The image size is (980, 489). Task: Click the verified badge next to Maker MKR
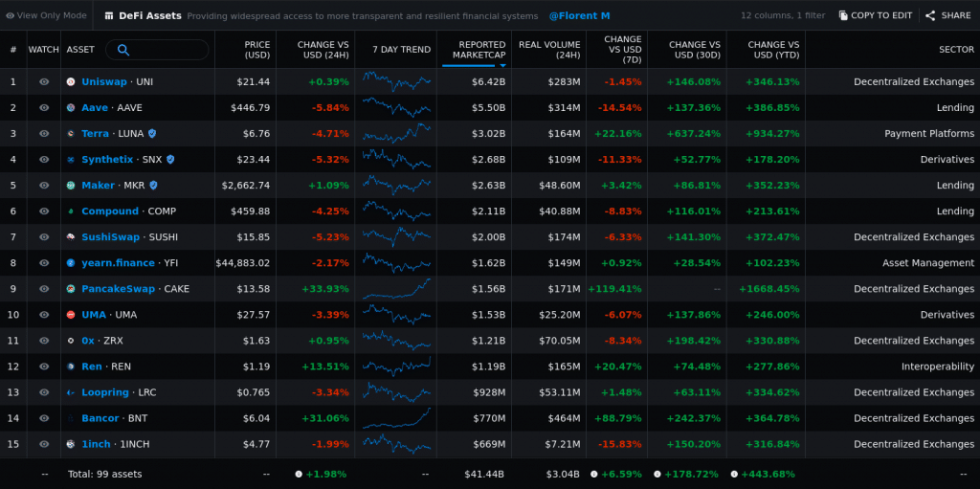tap(153, 186)
